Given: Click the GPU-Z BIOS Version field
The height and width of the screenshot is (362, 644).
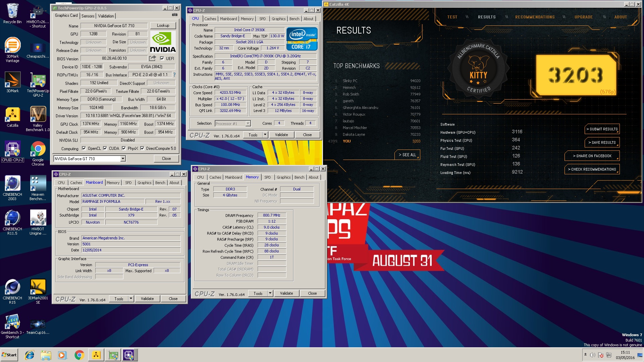Looking at the screenshot, I should (x=114, y=58).
